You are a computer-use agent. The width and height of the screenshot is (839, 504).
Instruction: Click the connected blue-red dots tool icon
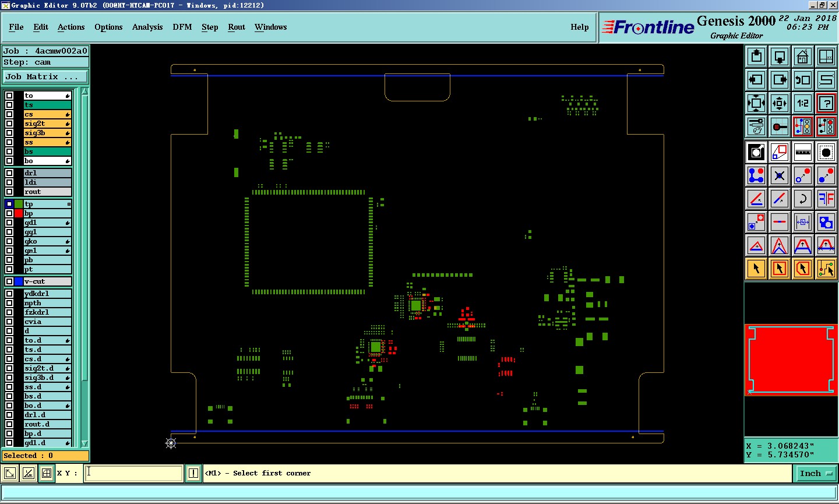[756, 175]
